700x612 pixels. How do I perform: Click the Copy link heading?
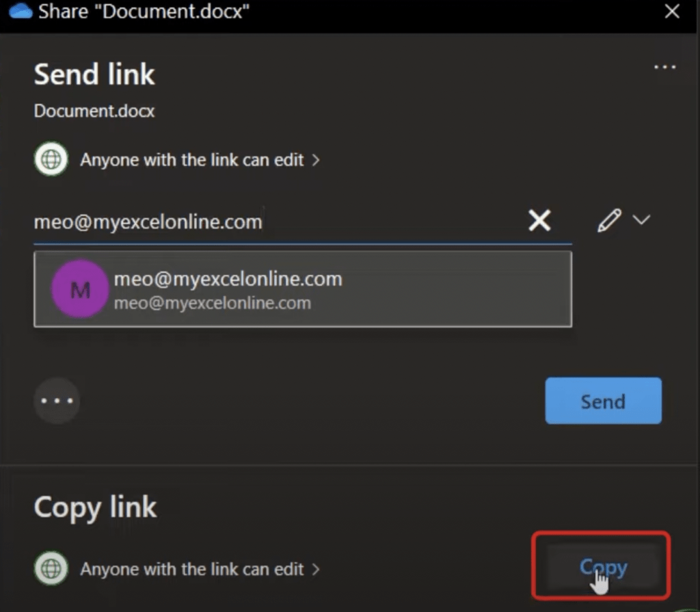[95, 508]
